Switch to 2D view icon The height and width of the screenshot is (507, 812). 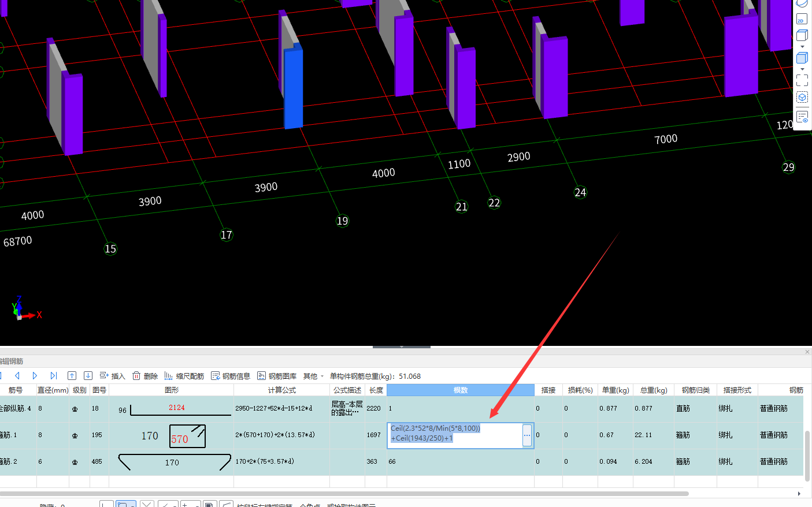802,19
